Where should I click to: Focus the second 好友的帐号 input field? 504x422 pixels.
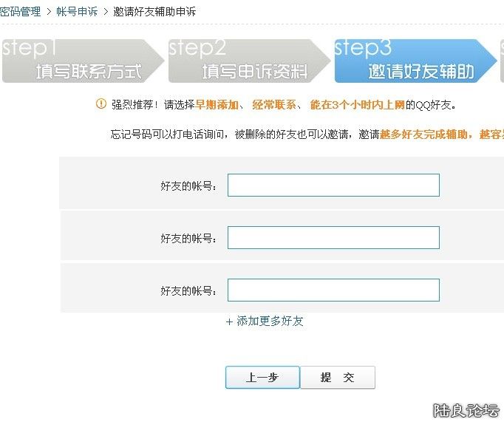tap(333, 237)
